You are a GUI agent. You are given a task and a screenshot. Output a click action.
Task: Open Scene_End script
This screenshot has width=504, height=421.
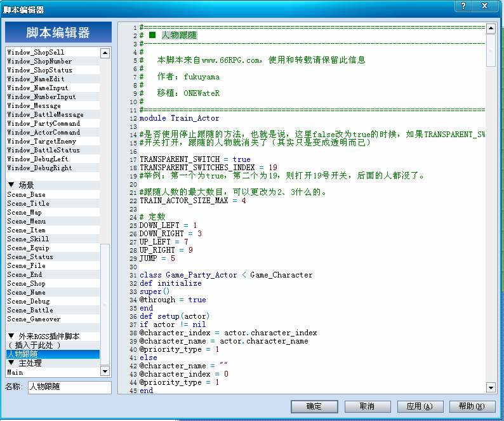(53, 275)
